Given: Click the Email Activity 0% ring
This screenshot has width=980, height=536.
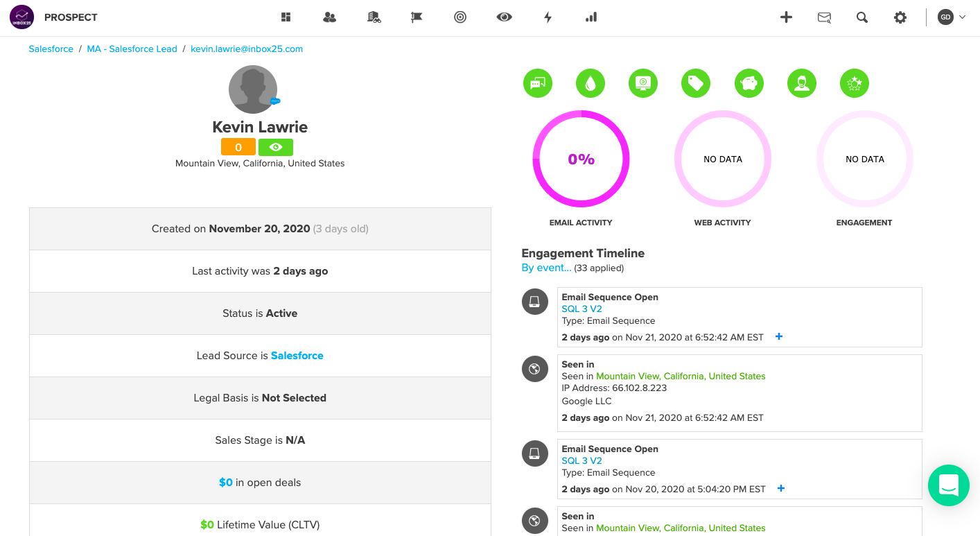Looking at the screenshot, I should point(581,159).
